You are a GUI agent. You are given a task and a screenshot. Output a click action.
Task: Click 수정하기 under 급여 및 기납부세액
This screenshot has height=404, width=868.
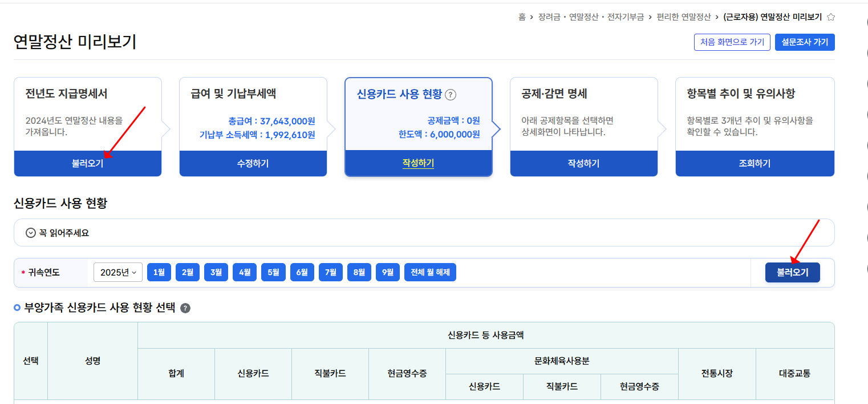pos(253,164)
